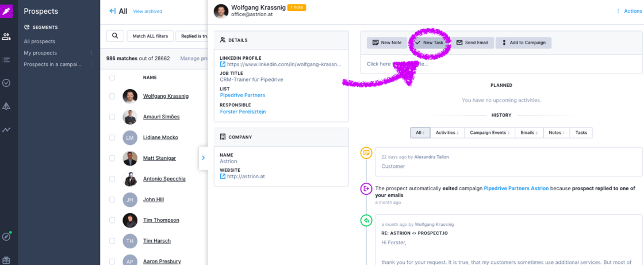Click the list icon in sidebar

click(x=6, y=60)
